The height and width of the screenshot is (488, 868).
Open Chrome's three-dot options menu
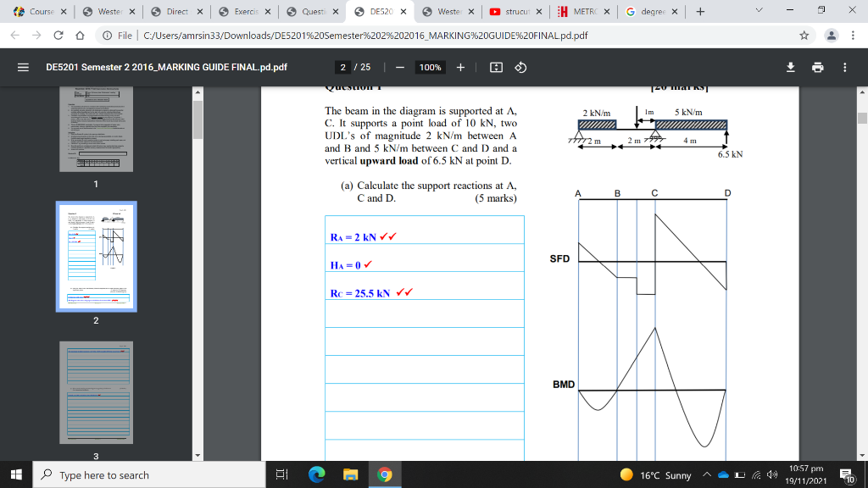[853, 37]
